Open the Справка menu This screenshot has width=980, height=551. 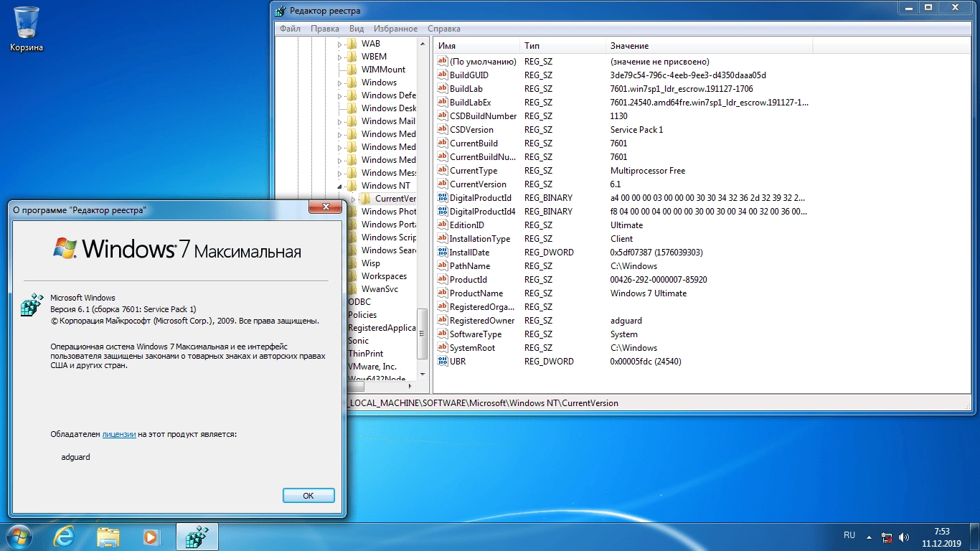coord(444,29)
